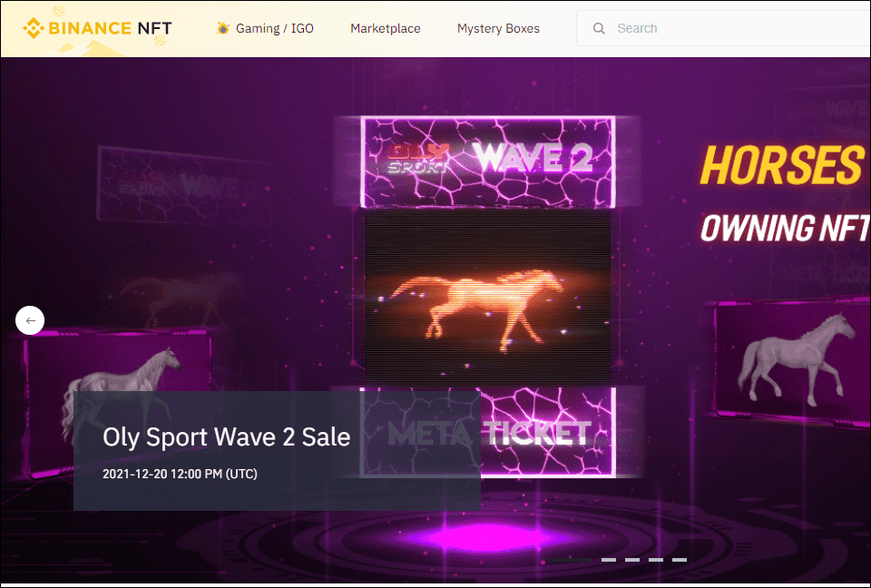
Task: Open the Gaming / IGO menu
Action: [x=274, y=28]
